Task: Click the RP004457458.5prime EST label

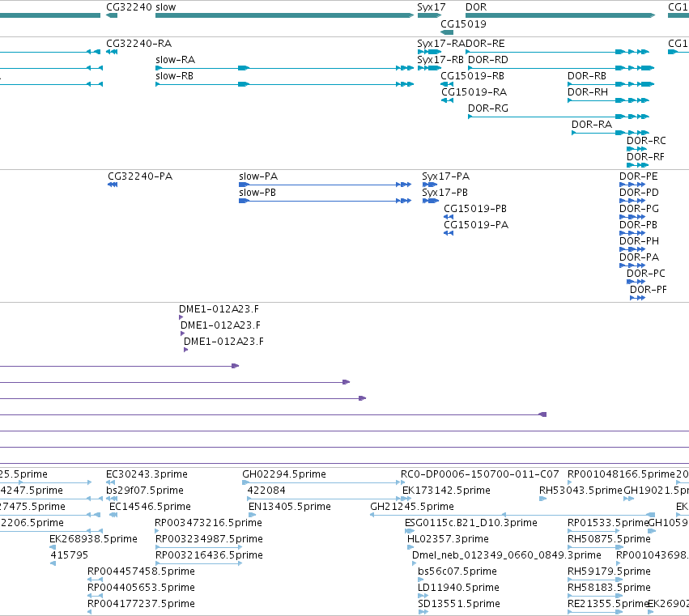Action: [141, 572]
